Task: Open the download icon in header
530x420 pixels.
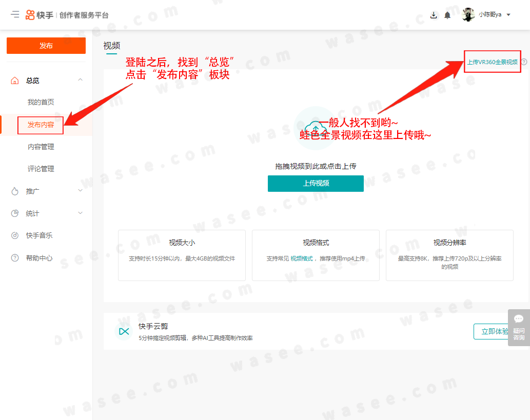Action: pos(434,15)
